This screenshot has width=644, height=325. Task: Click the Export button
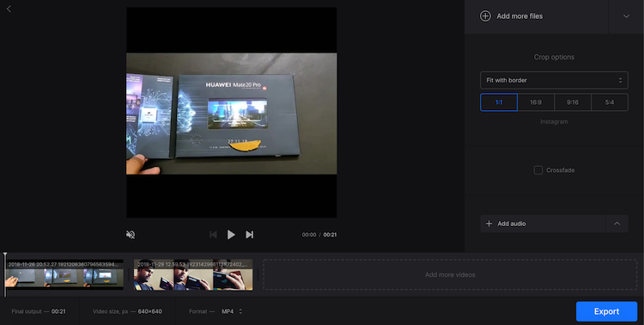pos(606,311)
